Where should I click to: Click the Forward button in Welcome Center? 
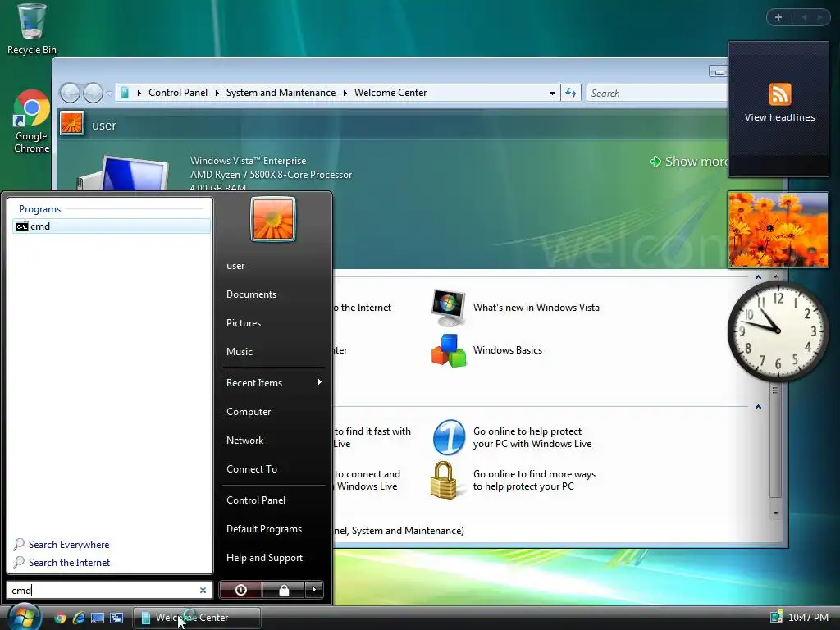[93, 94]
